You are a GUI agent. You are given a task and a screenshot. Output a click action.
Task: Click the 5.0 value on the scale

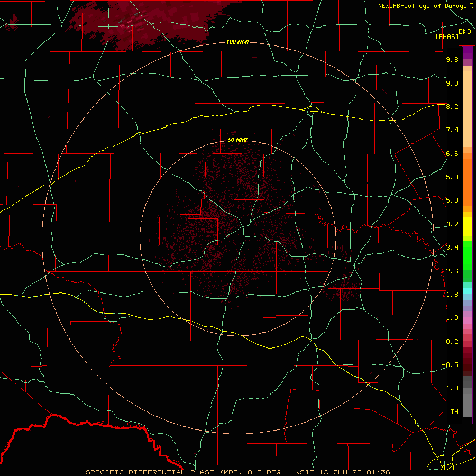(x=452, y=200)
